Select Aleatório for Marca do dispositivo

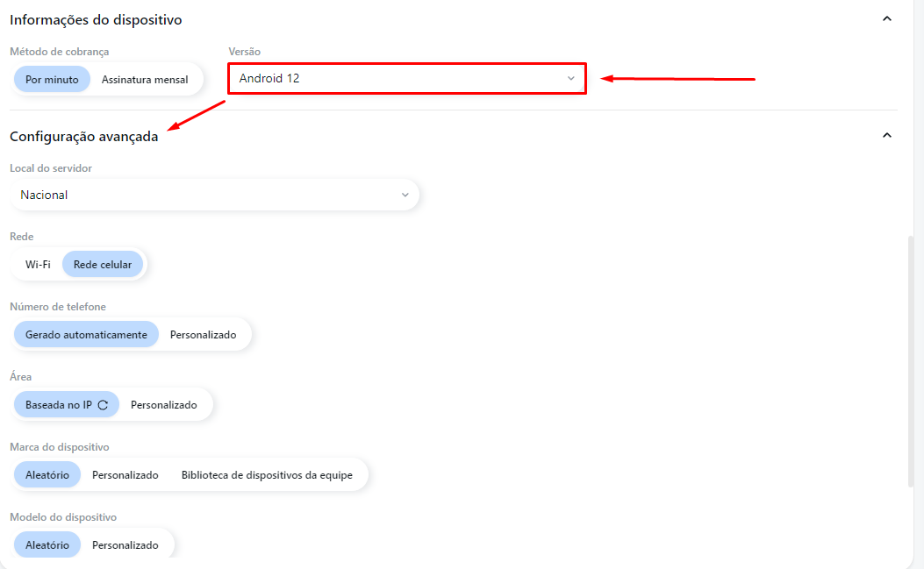(47, 475)
